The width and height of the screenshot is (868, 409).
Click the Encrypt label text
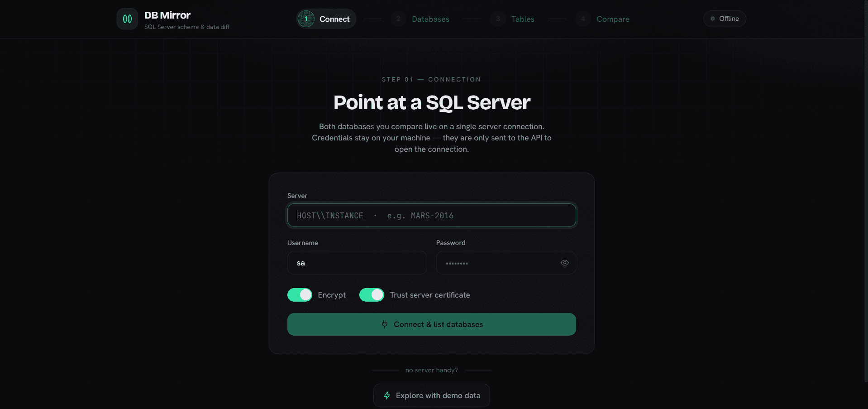(x=332, y=295)
